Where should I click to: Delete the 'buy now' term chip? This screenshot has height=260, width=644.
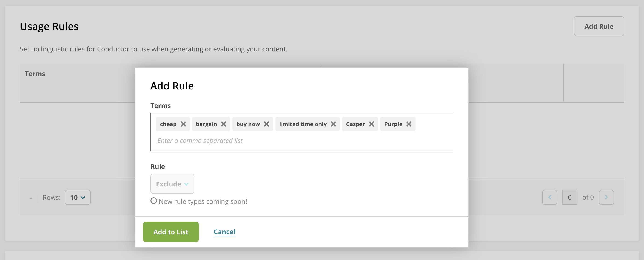click(x=267, y=124)
